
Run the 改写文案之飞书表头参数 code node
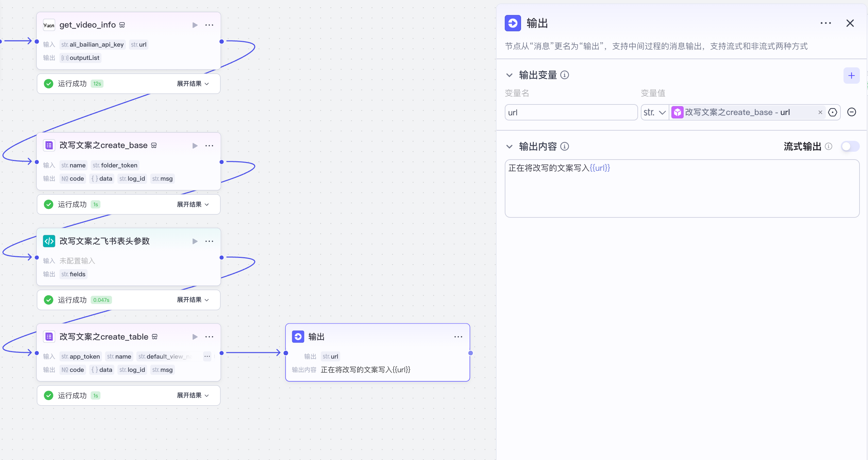pos(195,241)
